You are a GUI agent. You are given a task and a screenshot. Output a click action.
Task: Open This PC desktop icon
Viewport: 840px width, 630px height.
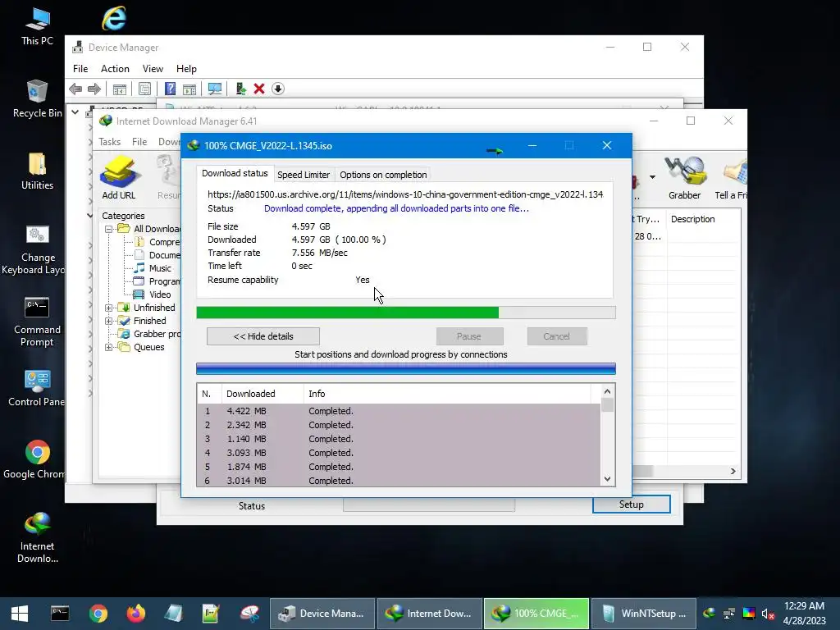[37, 26]
